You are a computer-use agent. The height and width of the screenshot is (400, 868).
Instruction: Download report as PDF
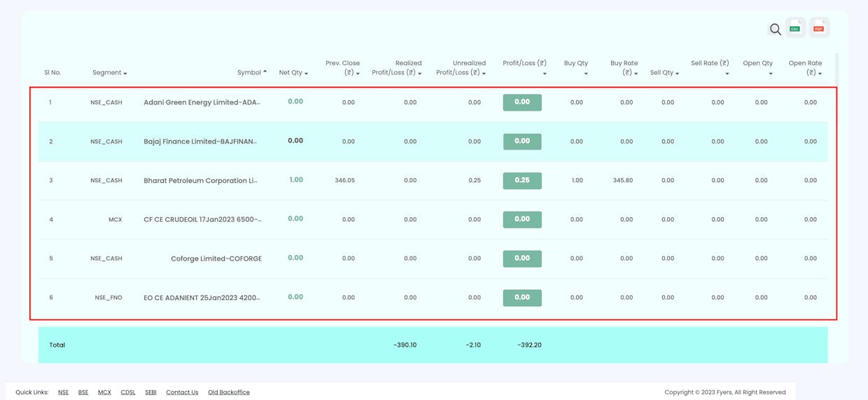819,28
